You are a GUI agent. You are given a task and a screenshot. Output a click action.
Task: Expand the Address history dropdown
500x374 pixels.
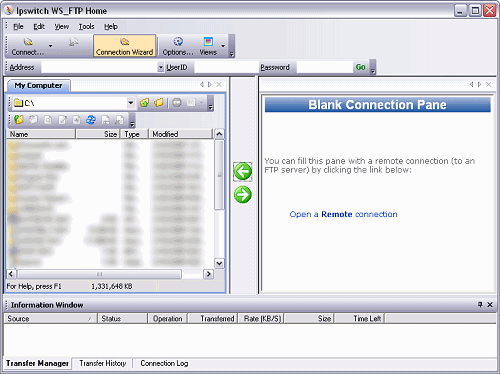point(161,67)
